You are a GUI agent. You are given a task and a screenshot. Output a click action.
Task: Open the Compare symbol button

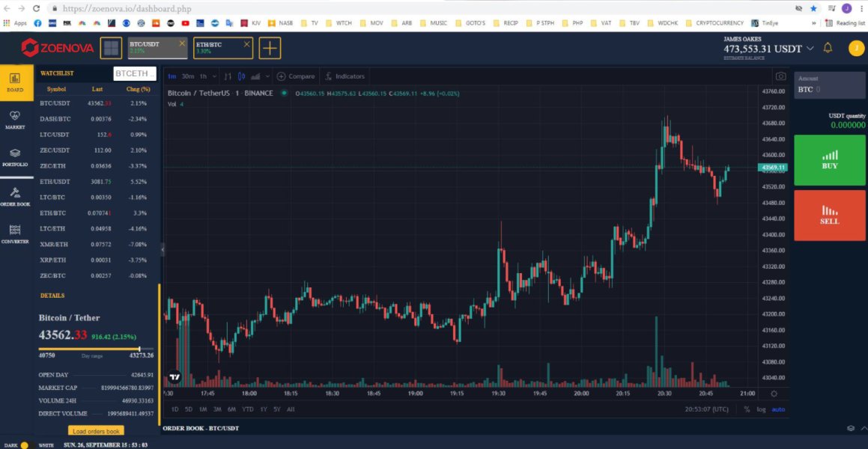pos(296,76)
